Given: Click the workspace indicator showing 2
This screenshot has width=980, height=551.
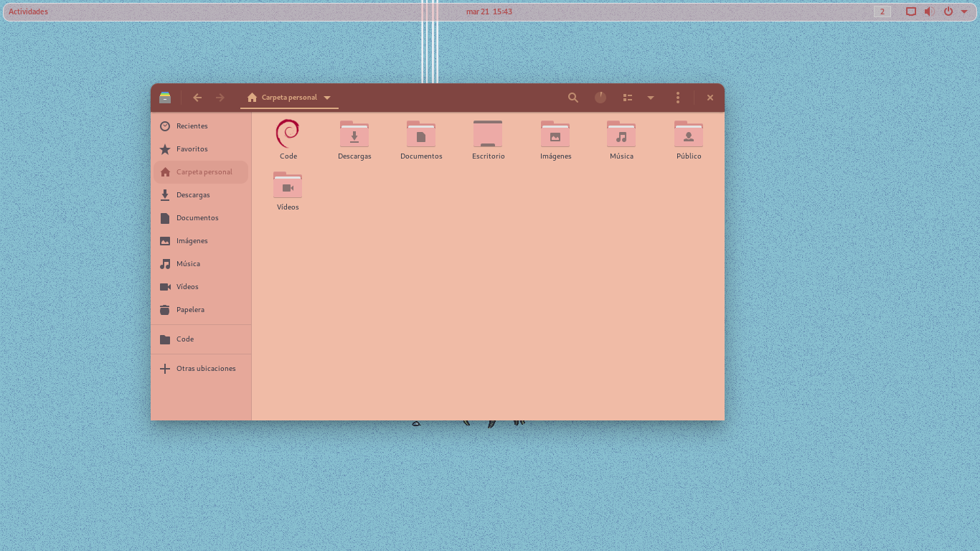Looking at the screenshot, I should (x=882, y=11).
